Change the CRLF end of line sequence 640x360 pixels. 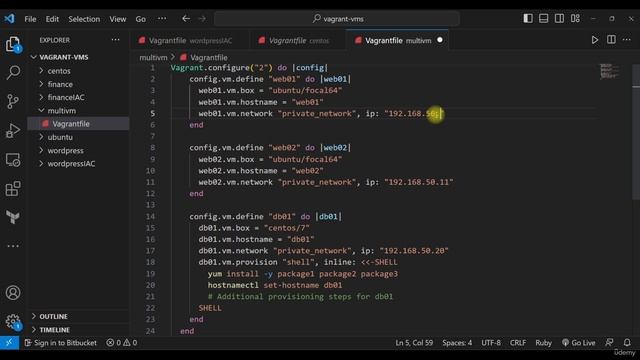coord(518,343)
